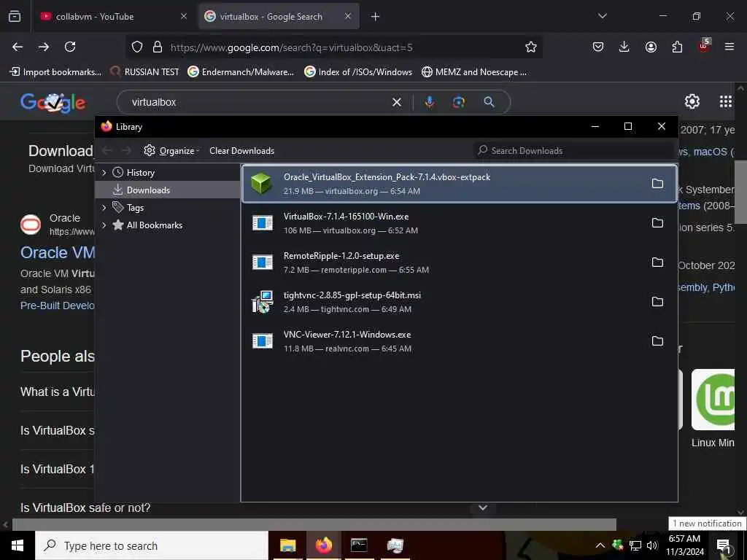Click taskbar Type here to search box

coord(152,545)
